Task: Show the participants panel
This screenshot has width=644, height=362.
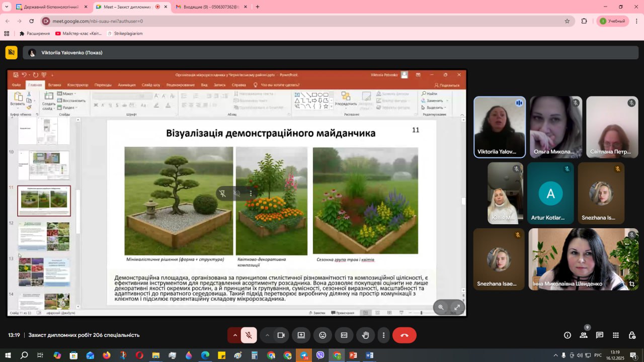Action: pyautogui.click(x=584, y=335)
